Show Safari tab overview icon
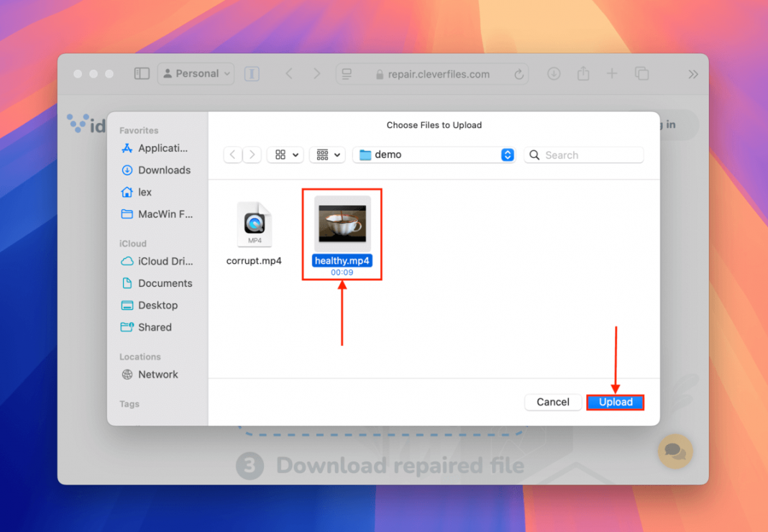The image size is (768, 532). click(642, 73)
